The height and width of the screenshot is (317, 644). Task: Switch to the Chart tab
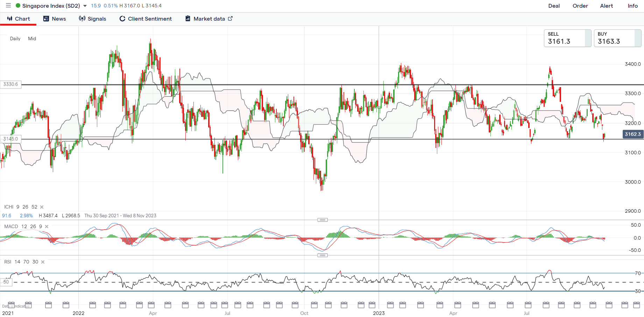[x=18, y=19]
